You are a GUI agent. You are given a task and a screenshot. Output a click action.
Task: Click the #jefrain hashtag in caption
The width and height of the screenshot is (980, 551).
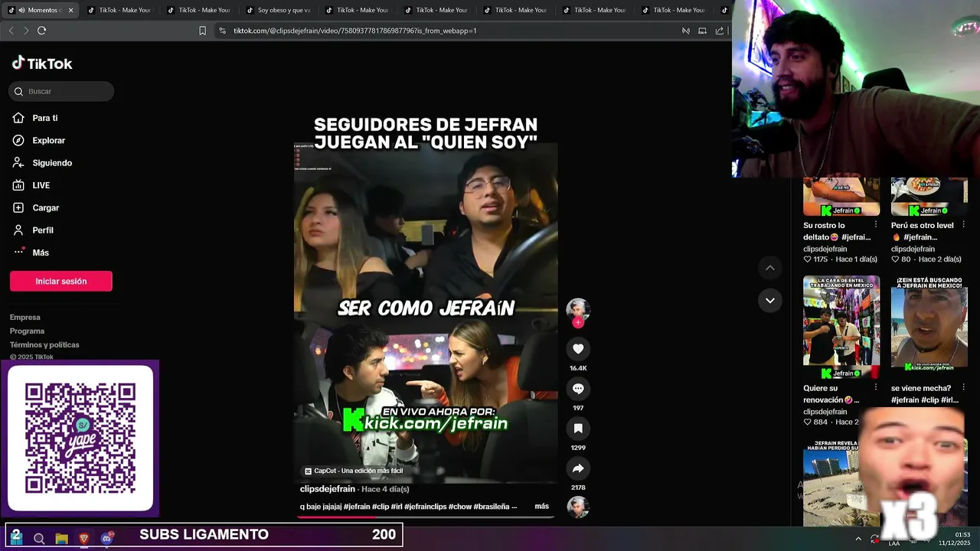(x=357, y=507)
